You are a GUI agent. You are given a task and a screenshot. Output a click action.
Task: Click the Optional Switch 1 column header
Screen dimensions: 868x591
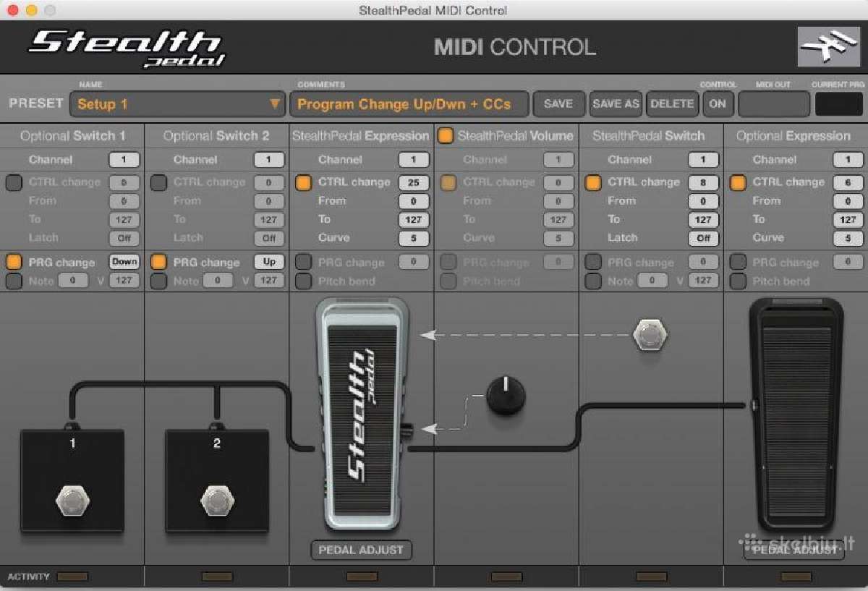[x=72, y=136]
